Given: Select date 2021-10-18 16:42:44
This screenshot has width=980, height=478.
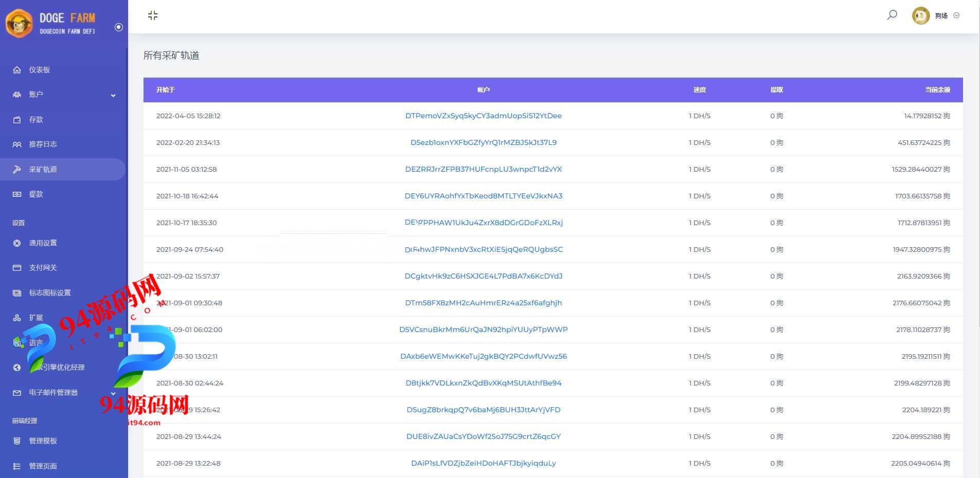Looking at the screenshot, I should pos(187,196).
